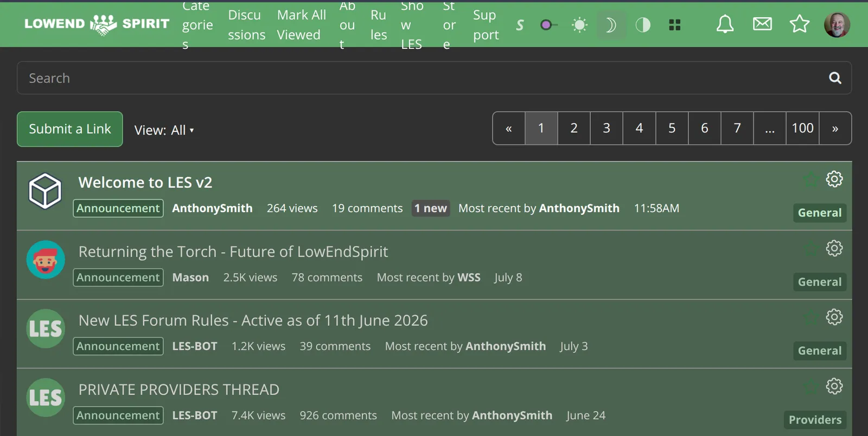
Task: Click Mason's avatar
Action: 46,260
